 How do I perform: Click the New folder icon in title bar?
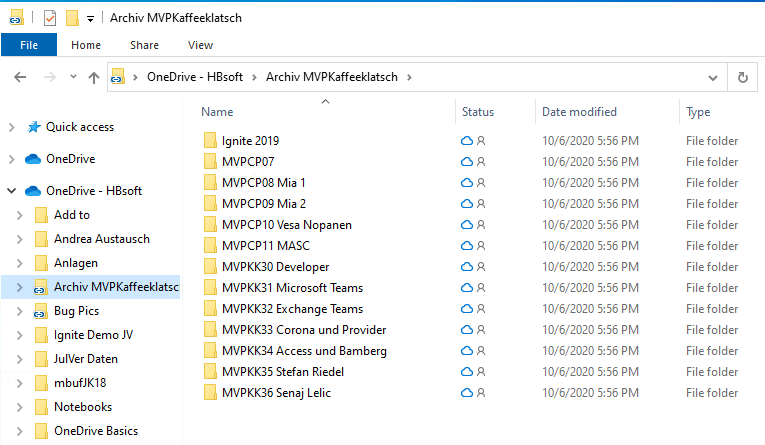[x=72, y=18]
